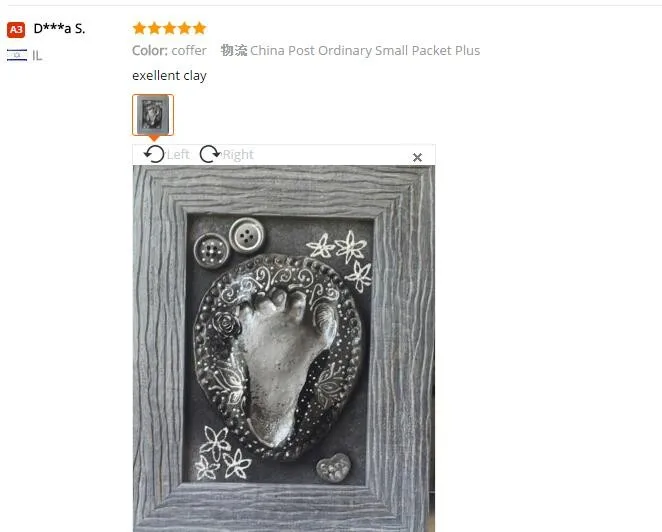
Task: Click the second orange rating star
Action: tap(155, 28)
